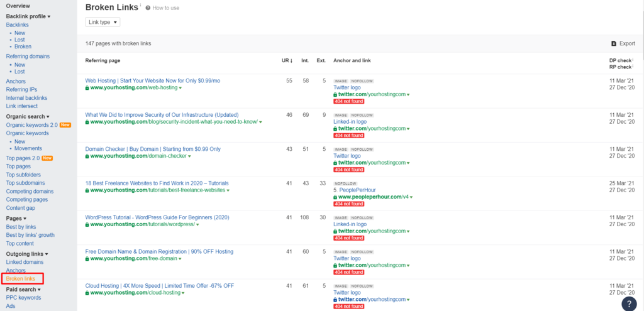The image size is (644, 311).
Task: Open Internal backlinks in the sidebar
Action: coord(26,98)
